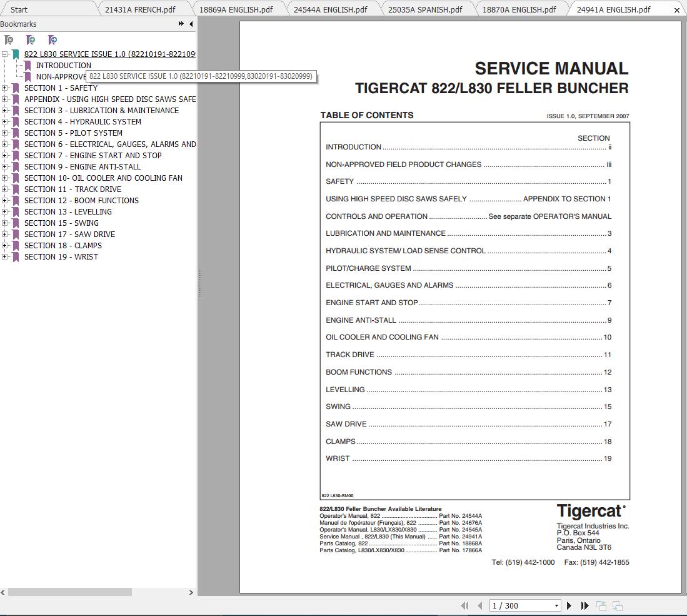Open SECTION 6 - ELECTRICAL, GAUGES, ALARMS bookmark

click(110, 144)
